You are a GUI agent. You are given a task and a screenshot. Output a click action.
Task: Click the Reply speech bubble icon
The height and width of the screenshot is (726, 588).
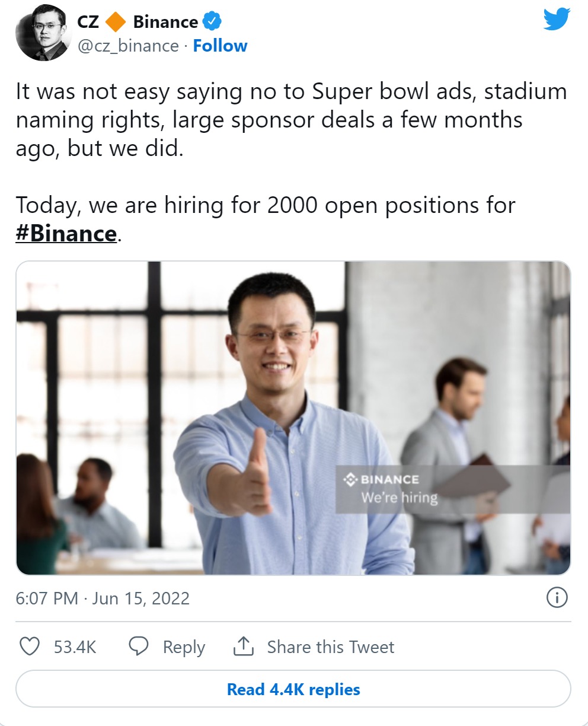(x=138, y=647)
